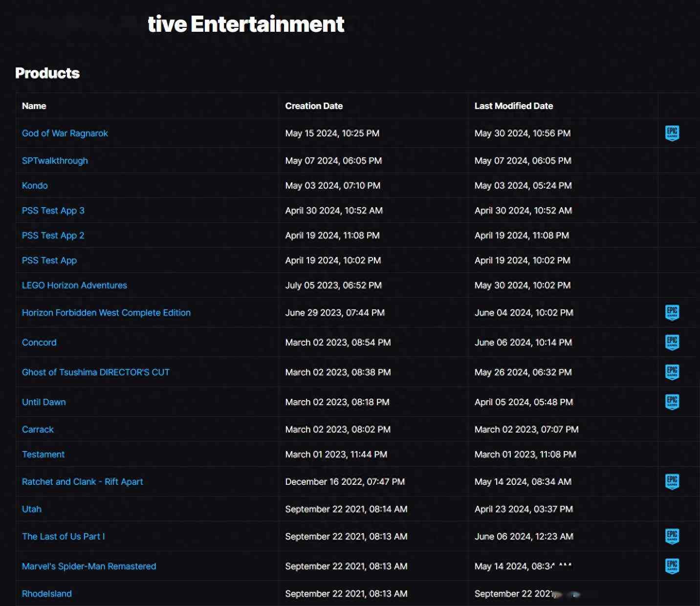The width and height of the screenshot is (700, 606).
Task: Click the Last Modified Date column header
Action: [x=514, y=106]
